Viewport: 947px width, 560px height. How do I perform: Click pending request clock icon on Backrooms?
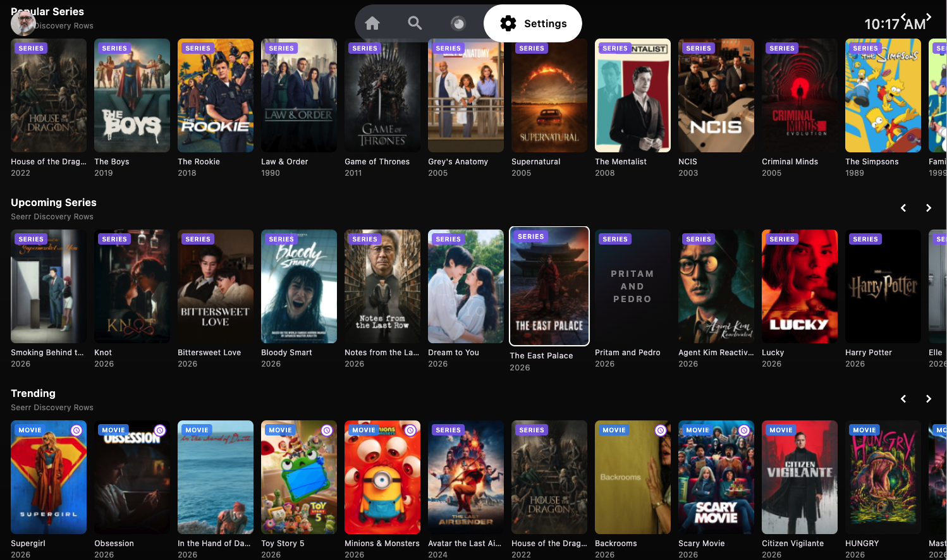[661, 430]
